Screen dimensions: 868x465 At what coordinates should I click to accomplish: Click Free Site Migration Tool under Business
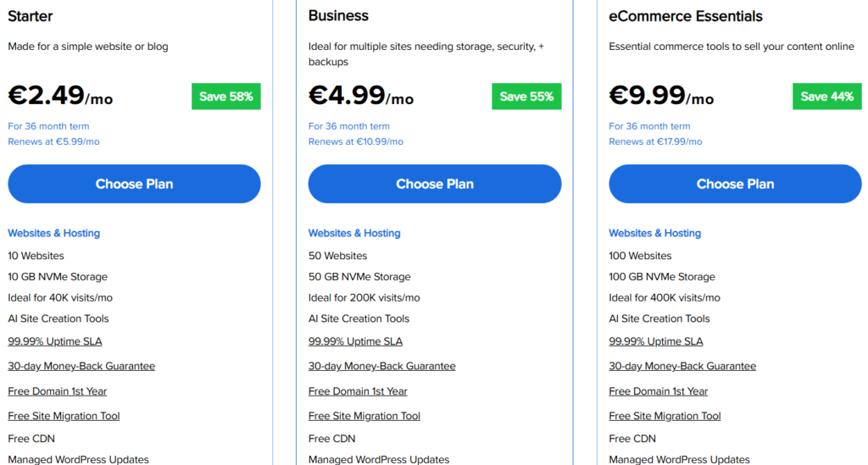click(364, 416)
